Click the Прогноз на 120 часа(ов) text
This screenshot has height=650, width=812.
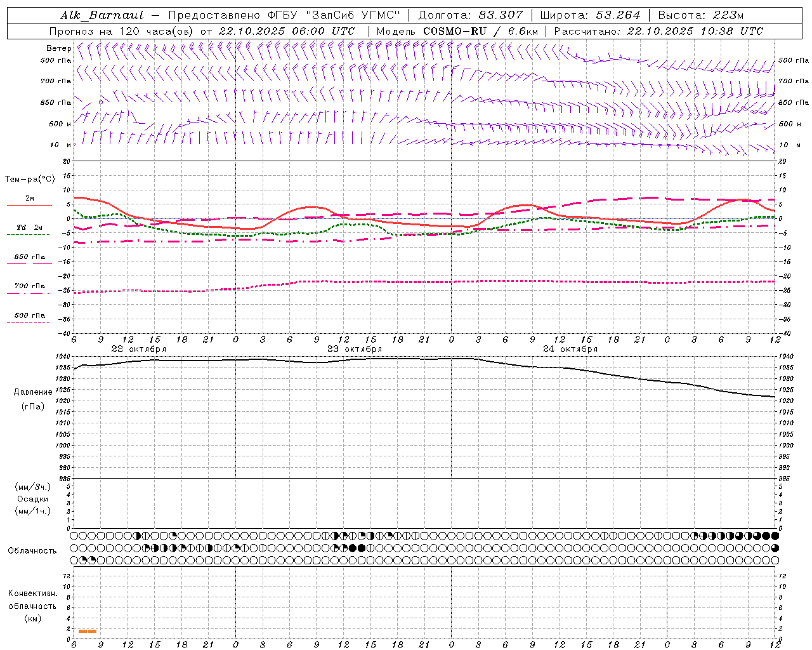[122, 31]
